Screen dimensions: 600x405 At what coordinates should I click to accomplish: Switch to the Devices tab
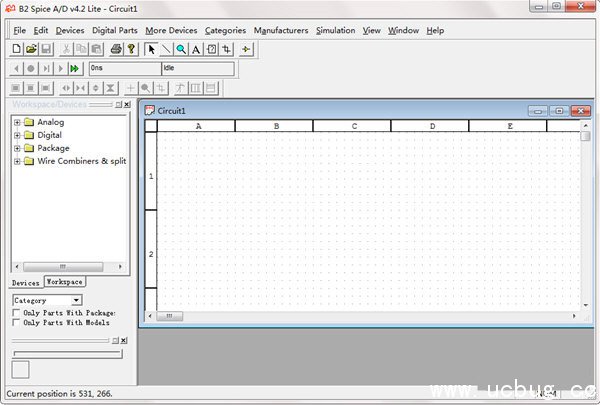[26, 283]
